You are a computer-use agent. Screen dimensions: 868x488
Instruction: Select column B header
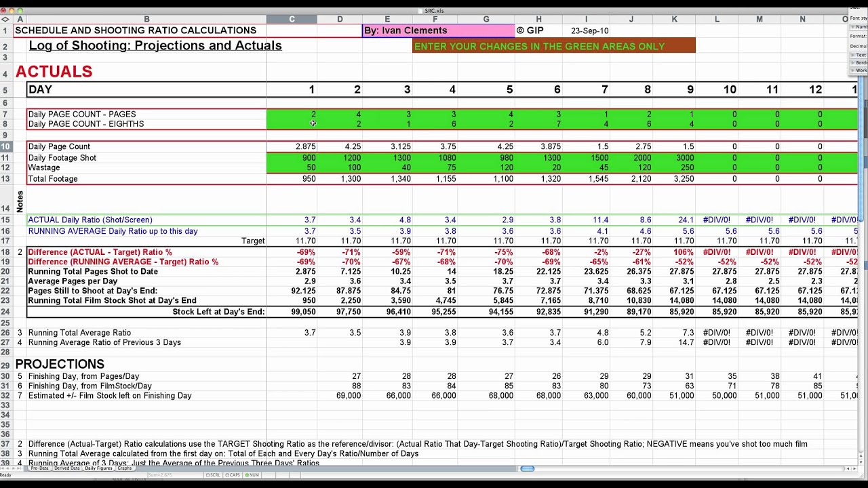click(146, 19)
